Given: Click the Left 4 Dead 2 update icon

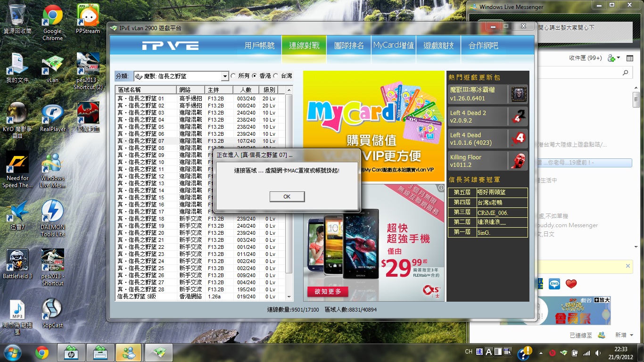Looking at the screenshot, I should [519, 116].
